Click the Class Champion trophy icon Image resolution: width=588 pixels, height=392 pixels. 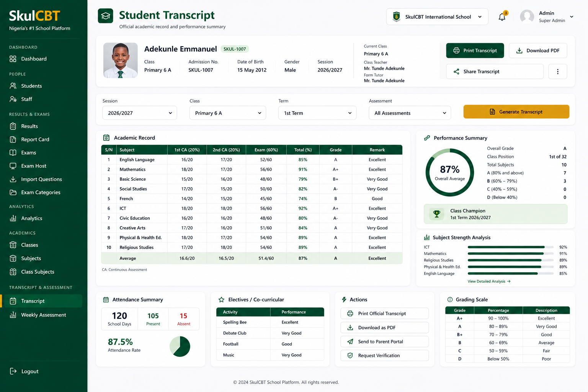[437, 214]
